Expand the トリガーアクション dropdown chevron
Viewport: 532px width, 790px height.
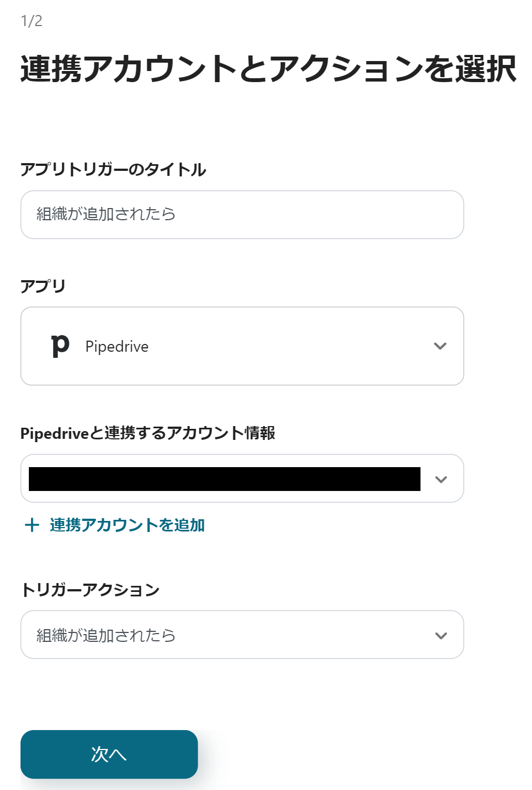click(441, 636)
